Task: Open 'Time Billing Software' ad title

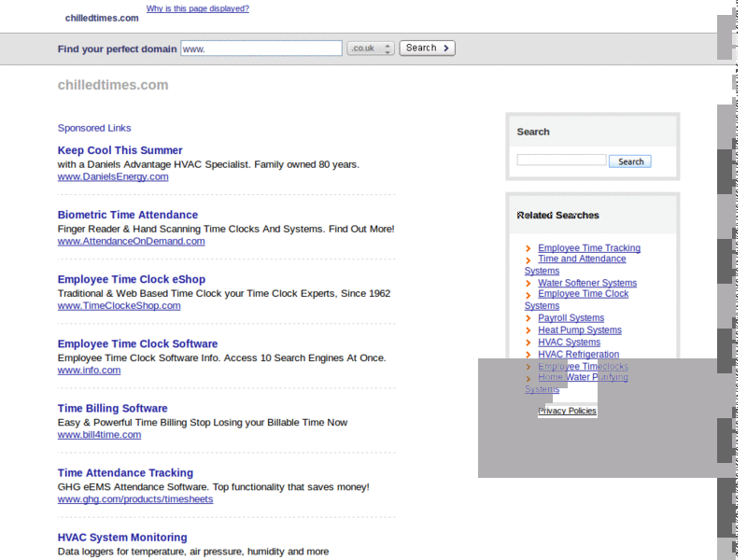Action: [112, 409]
